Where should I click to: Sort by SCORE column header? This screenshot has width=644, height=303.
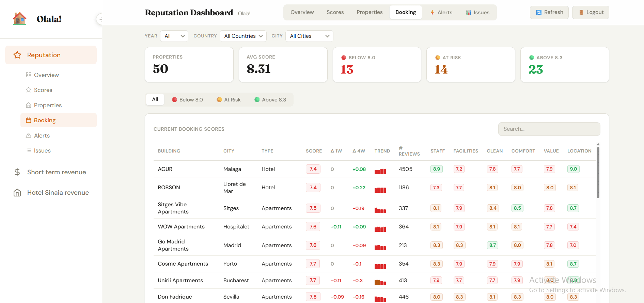click(x=314, y=151)
